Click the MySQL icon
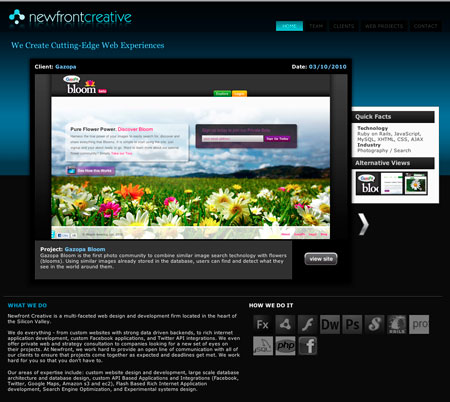450x402 pixels. point(263,346)
